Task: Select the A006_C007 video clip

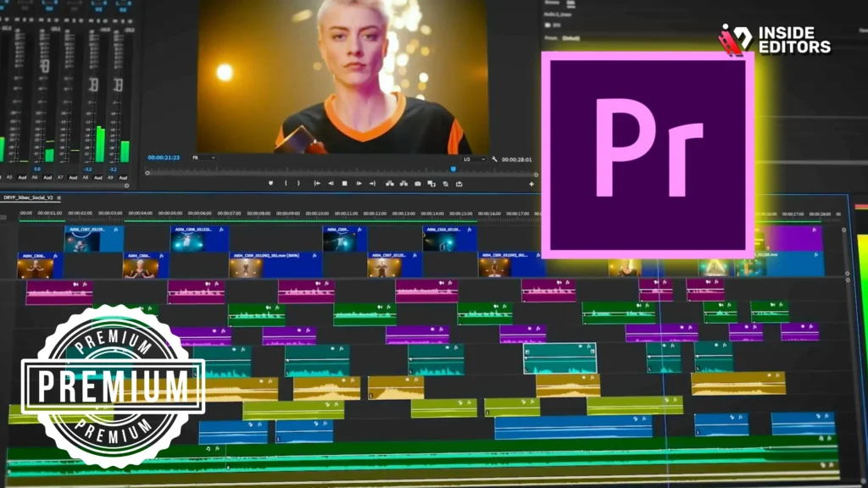Action: pos(93,238)
